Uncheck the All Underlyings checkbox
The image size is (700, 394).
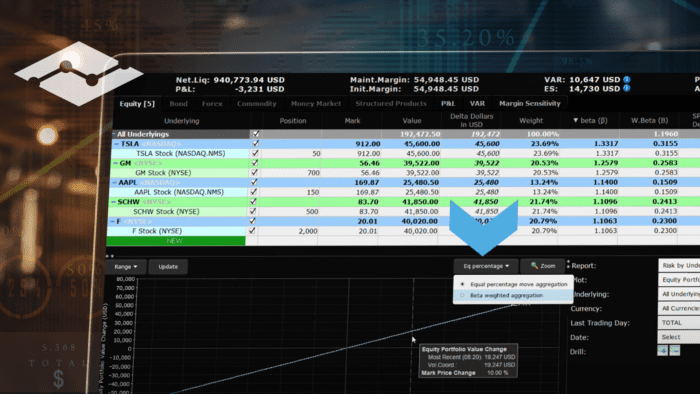coord(256,133)
